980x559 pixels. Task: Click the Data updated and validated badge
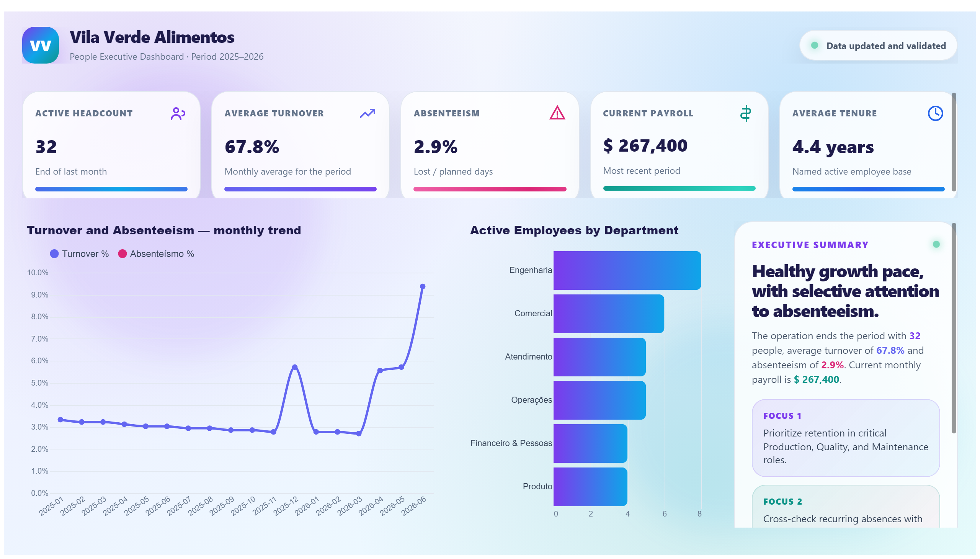(x=878, y=45)
